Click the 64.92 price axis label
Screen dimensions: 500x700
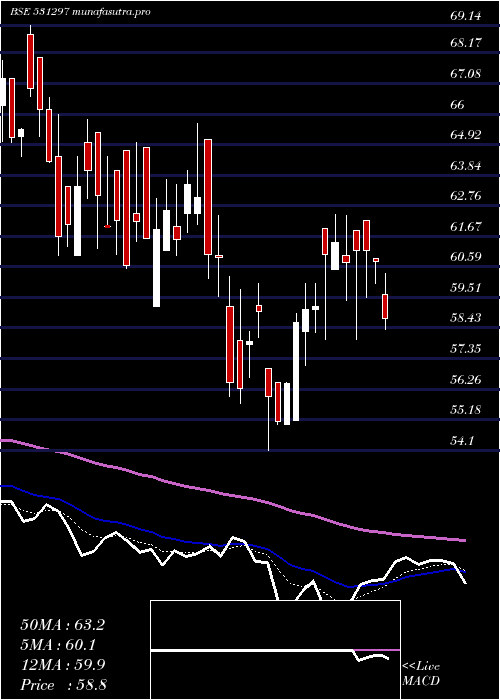click(466, 135)
